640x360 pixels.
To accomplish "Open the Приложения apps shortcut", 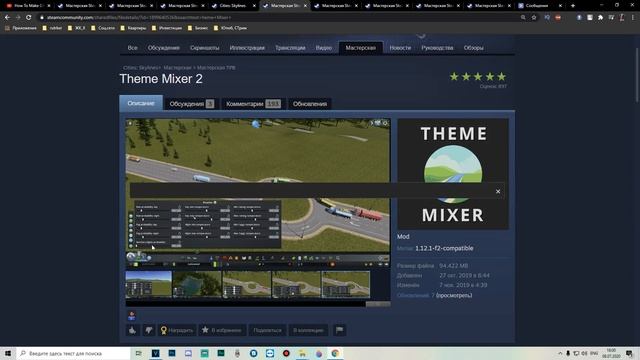I will point(21,28).
